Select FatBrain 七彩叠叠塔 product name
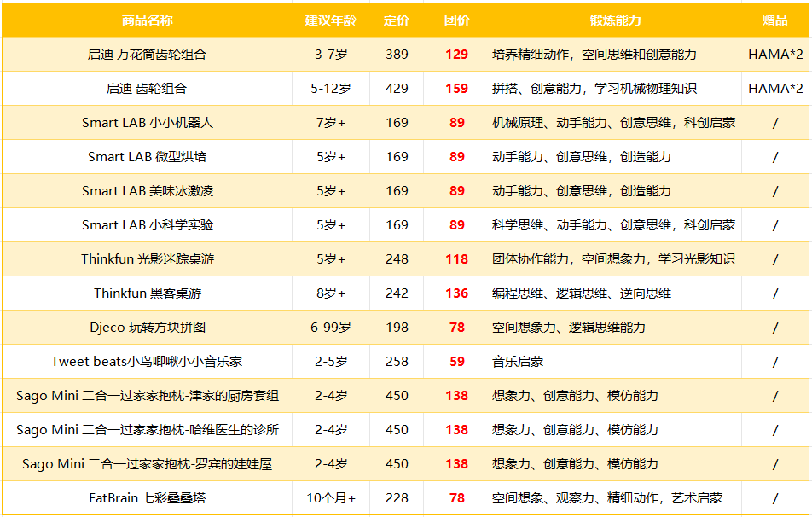Image resolution: width=812 pixels, height=517 pixels. click(147, 499)
